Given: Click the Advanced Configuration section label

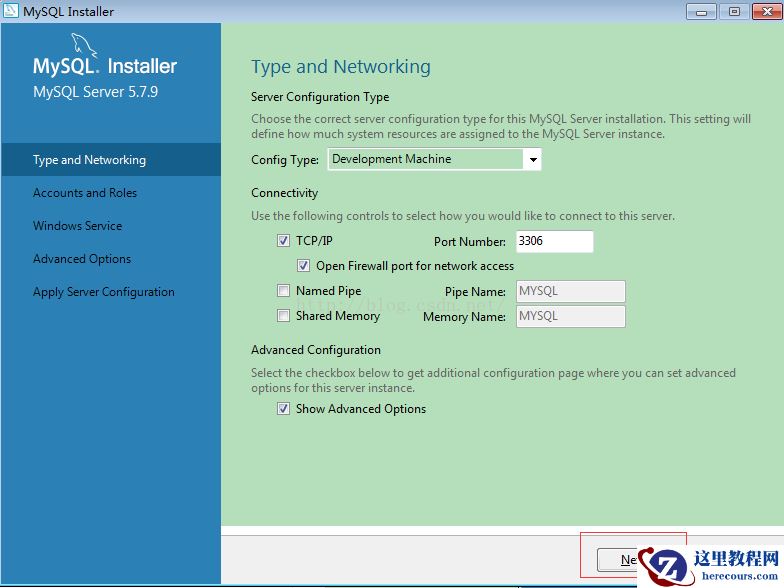Looking at the screenshot, I should click(316, 350).
